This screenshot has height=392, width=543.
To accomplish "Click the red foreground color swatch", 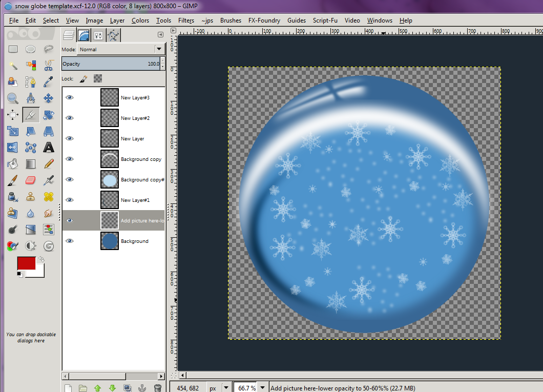I will click(x=26, y=263).
